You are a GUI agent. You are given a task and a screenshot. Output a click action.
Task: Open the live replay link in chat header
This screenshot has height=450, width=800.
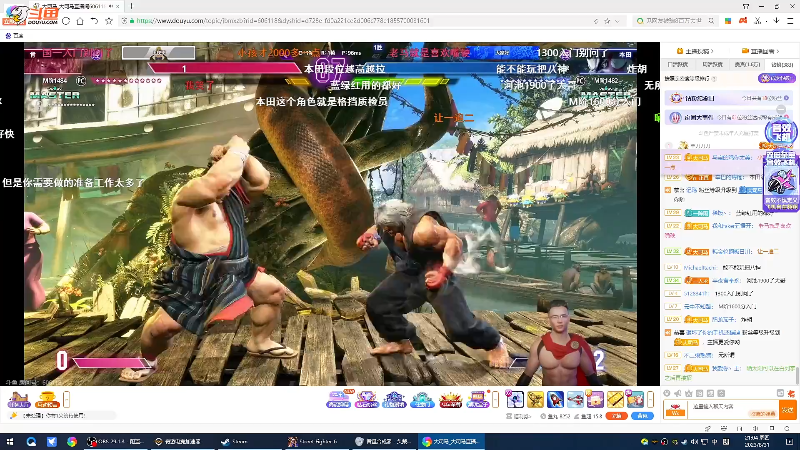tap(761, 51)
